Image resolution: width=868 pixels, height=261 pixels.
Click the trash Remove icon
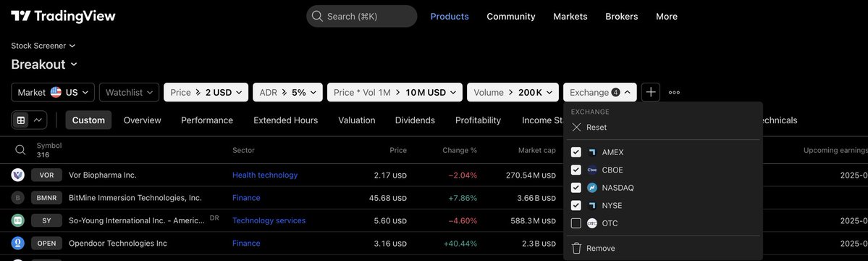coord(576,248)
